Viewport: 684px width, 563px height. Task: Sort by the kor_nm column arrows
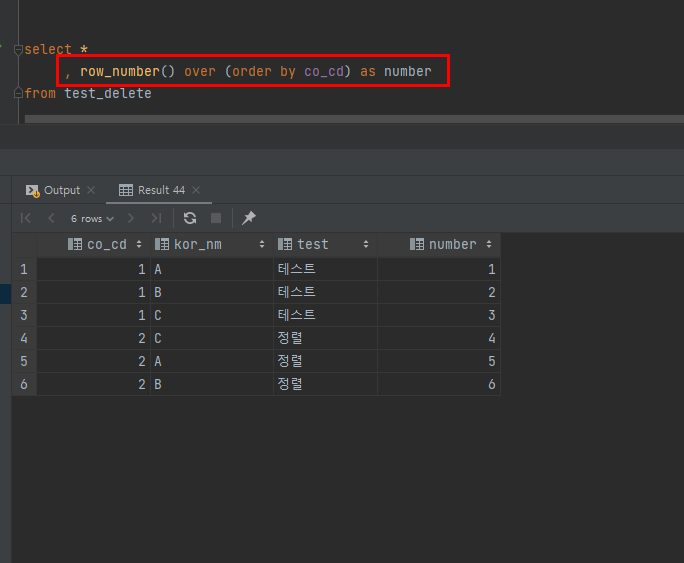click(262, 244)
